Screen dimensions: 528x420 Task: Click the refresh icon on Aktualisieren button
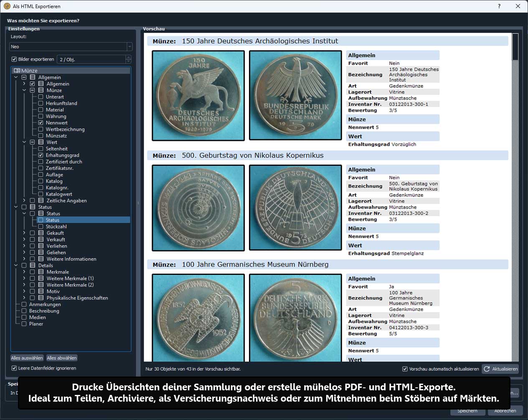487,369
